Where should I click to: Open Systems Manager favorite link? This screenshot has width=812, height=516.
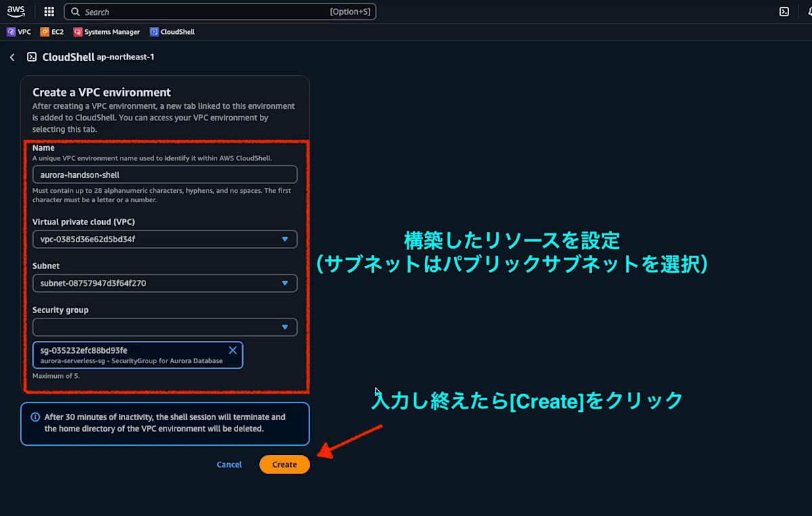click(107, 32)
